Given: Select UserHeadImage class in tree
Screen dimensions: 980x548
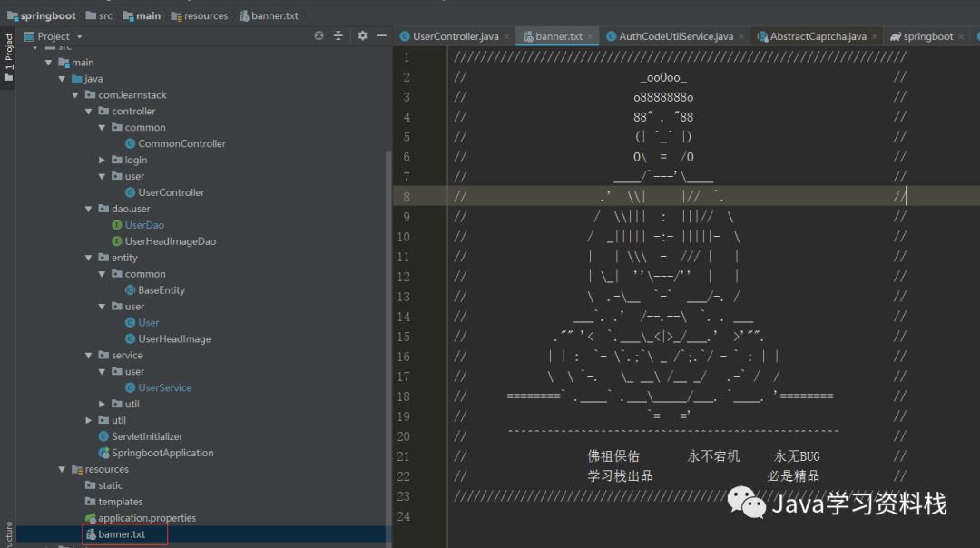Looking at the screenshot, I should coord(174,338).
